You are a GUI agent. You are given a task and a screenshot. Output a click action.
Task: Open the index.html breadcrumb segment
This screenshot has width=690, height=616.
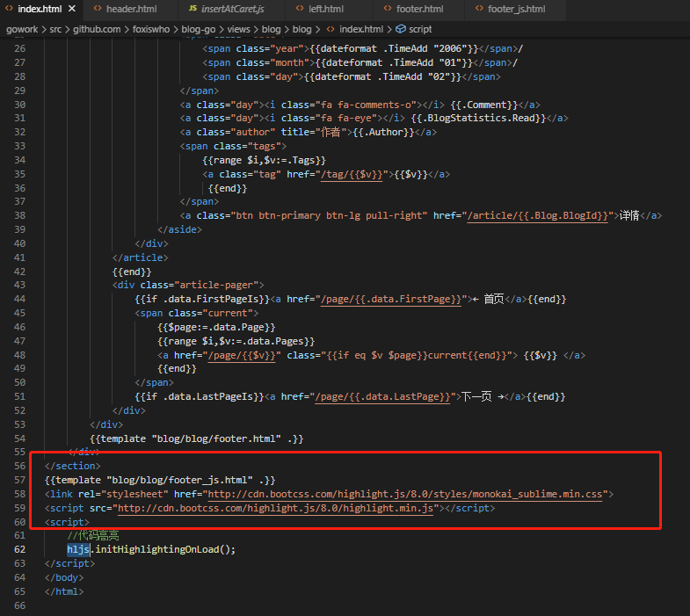[361, 29]
